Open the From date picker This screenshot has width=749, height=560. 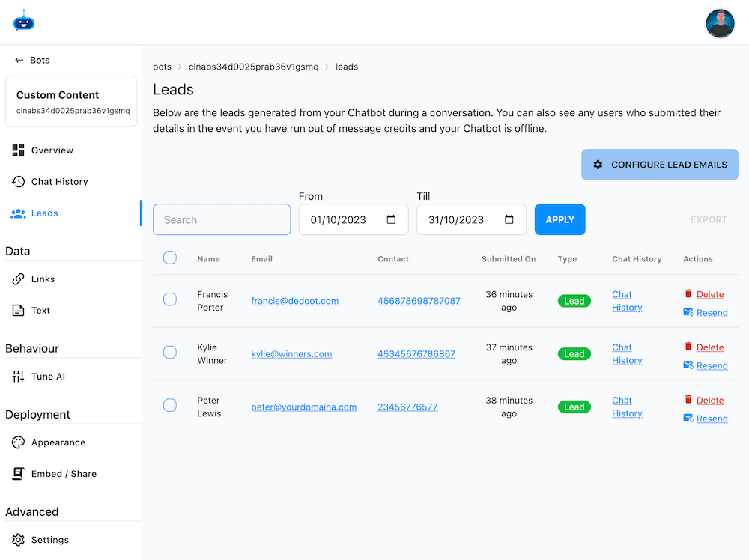click(x=391, y=219)
